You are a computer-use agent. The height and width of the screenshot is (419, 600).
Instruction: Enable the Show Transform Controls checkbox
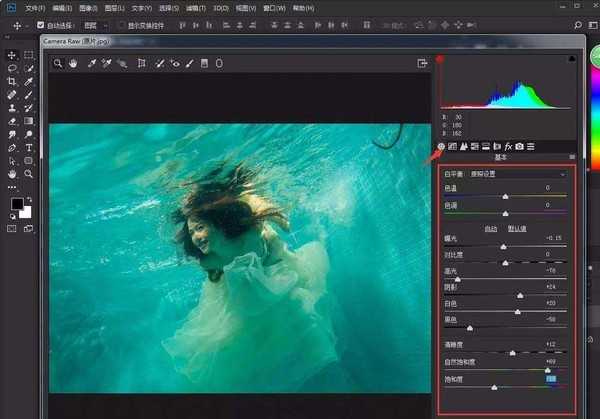tap(121, 24)
